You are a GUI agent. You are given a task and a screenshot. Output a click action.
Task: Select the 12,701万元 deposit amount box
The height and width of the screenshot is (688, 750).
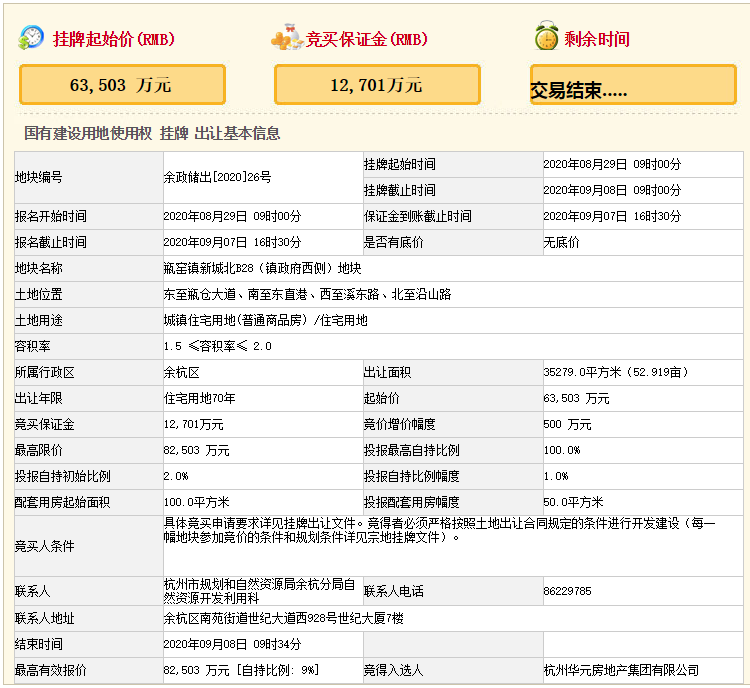point(377,85)
